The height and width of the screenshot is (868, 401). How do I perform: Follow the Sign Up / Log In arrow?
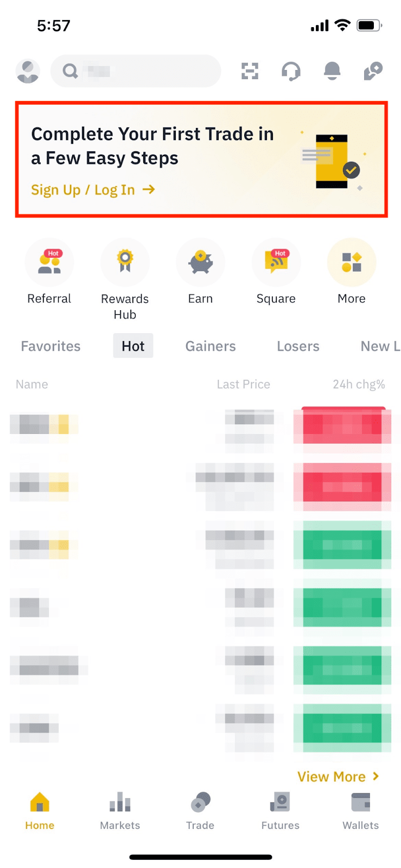149,190
